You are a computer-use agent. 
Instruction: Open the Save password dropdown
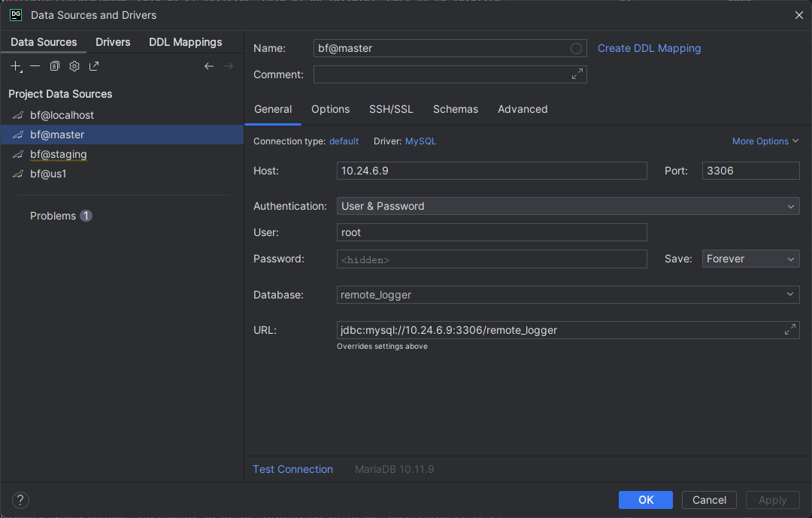point(750,259)
